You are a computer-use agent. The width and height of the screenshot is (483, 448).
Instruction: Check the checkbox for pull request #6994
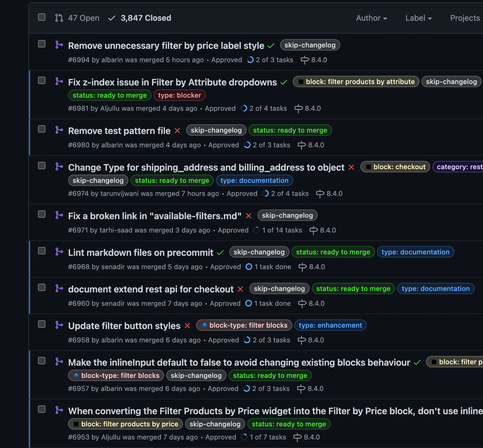[41, 44]
